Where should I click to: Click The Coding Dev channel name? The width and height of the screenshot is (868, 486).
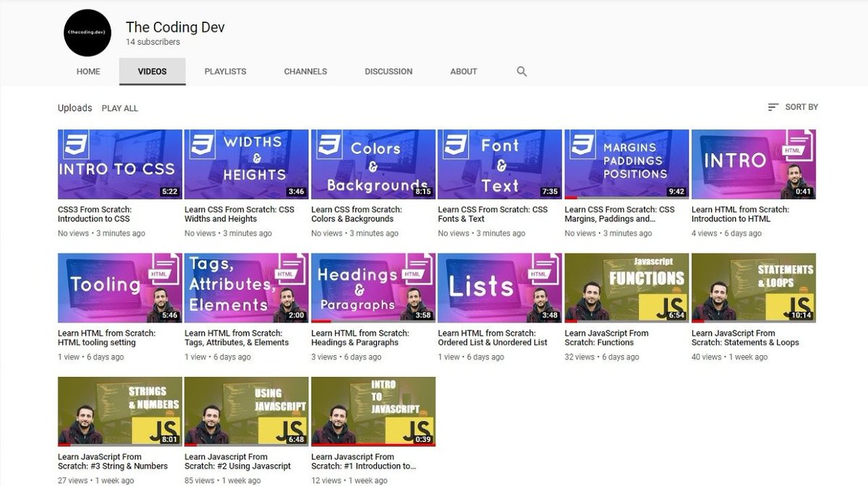click(x=175, y=27)
